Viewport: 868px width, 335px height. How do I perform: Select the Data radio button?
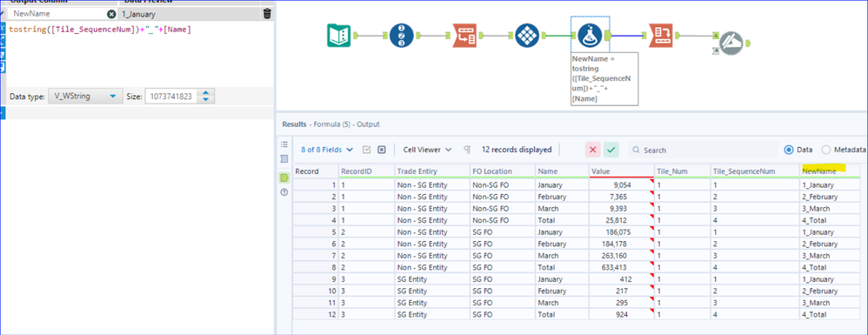pyautogui.click(x=789, y=150)
